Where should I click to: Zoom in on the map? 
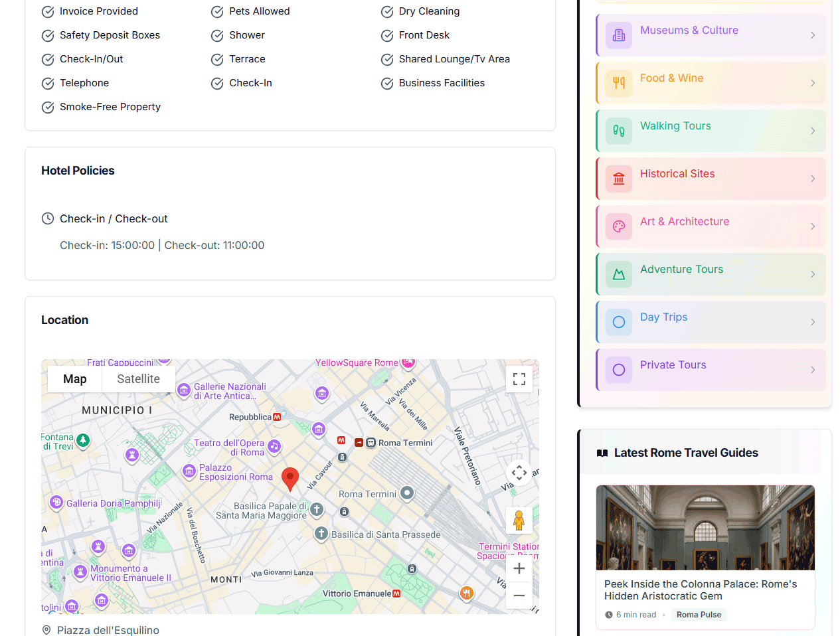coord(519,568)
